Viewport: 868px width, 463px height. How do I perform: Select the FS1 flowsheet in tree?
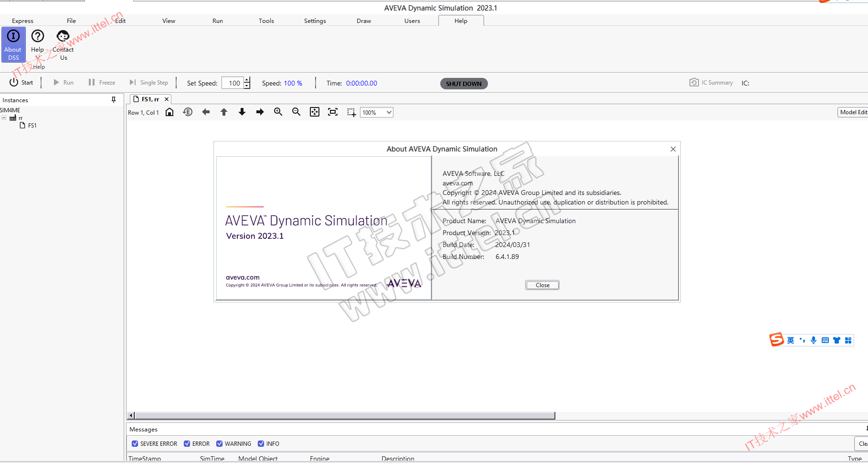[32, 125]
